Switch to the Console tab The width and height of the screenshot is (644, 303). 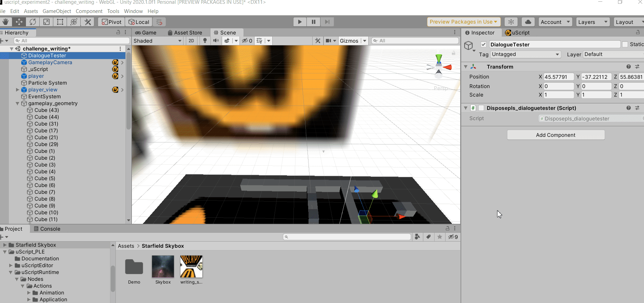click(47, 229)
